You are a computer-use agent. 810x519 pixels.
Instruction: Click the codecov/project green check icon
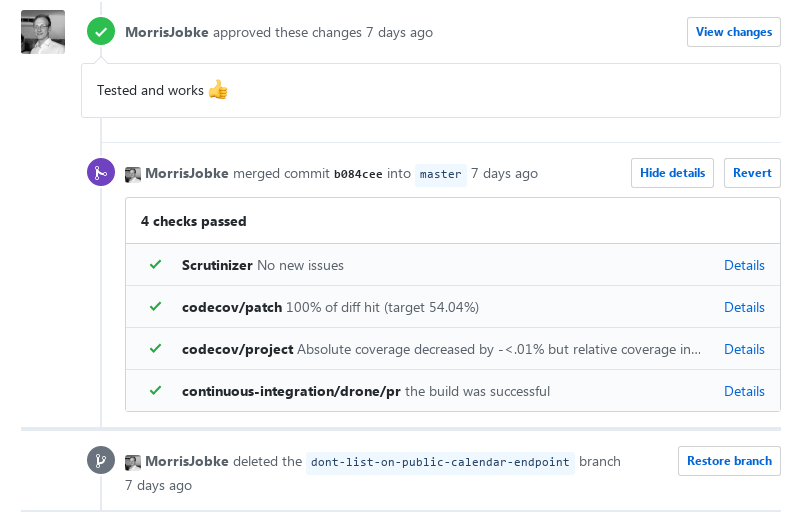(x=155, y=349)
